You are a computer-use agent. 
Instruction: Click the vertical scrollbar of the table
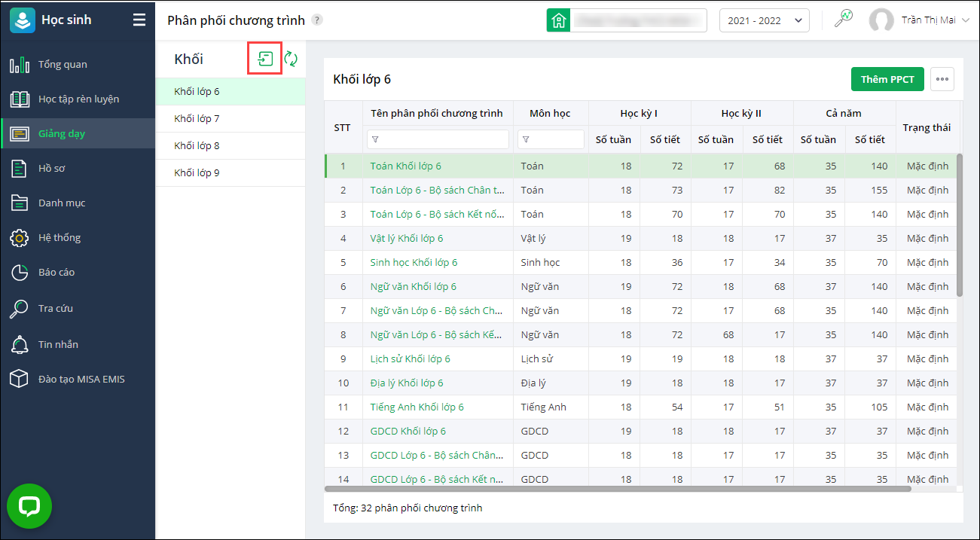(960, 224)
